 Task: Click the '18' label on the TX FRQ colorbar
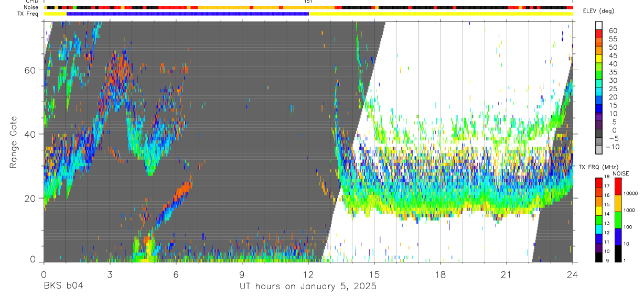(x=608, y=177)
